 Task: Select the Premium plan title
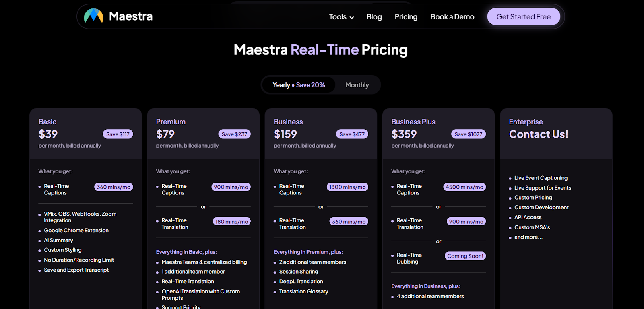171,122
